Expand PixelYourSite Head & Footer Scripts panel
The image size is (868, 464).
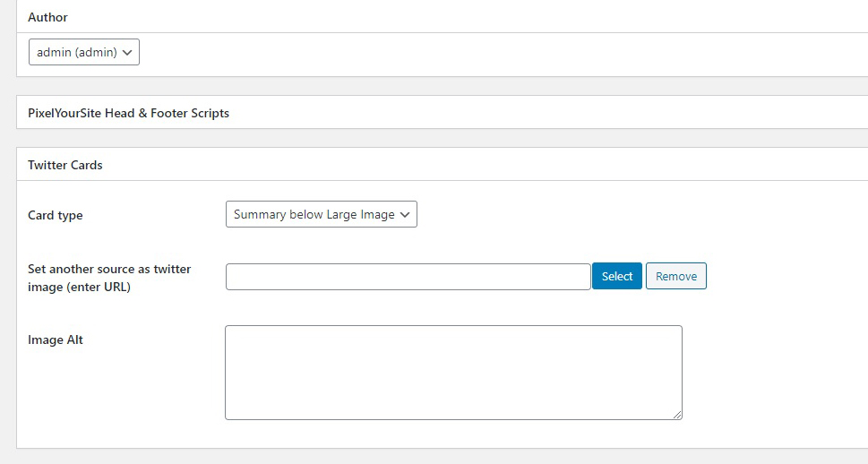pos(442,112)
